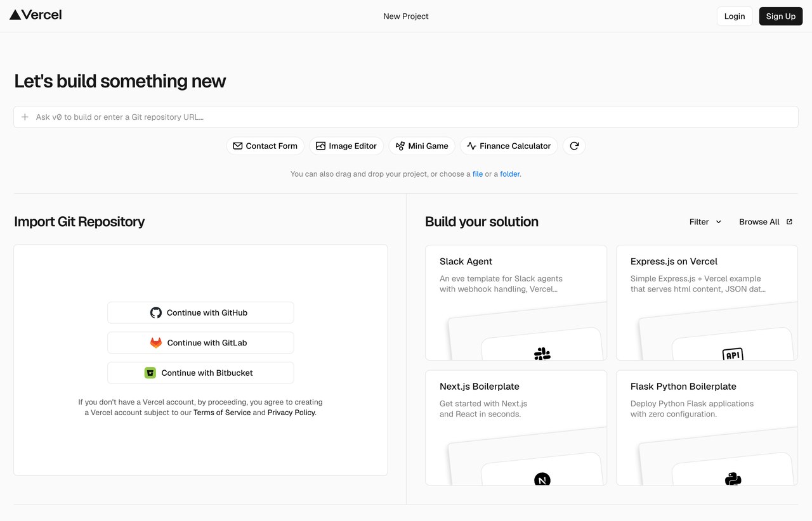
Task: Click the shapes icon on Mini Game
Action: pos(400,146)
